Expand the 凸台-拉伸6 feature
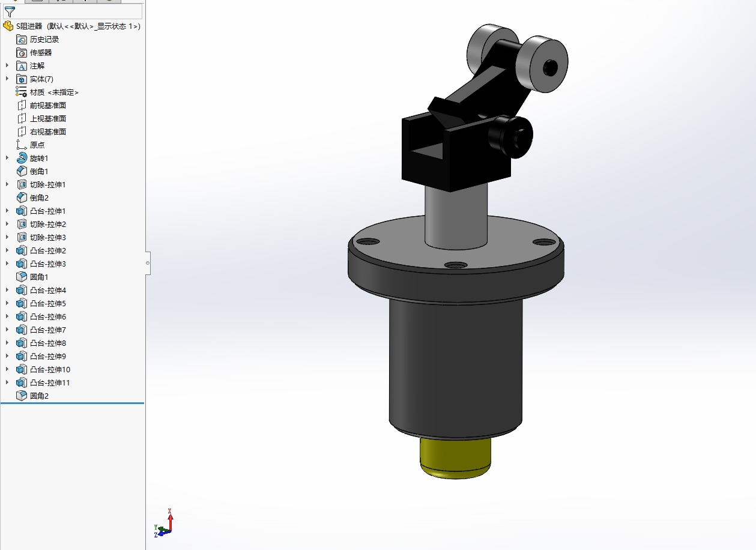The image size is (756, 550). tap(7, 316)
